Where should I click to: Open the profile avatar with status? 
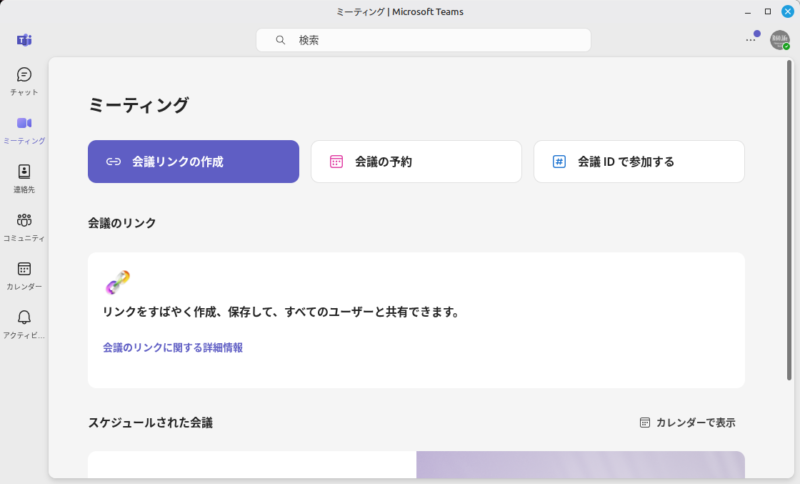(779, 40)
